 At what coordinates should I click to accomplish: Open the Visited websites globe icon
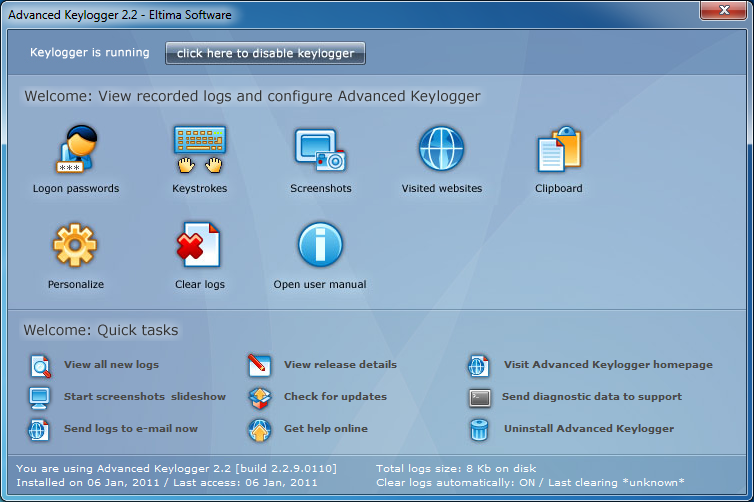pos(441,148)
